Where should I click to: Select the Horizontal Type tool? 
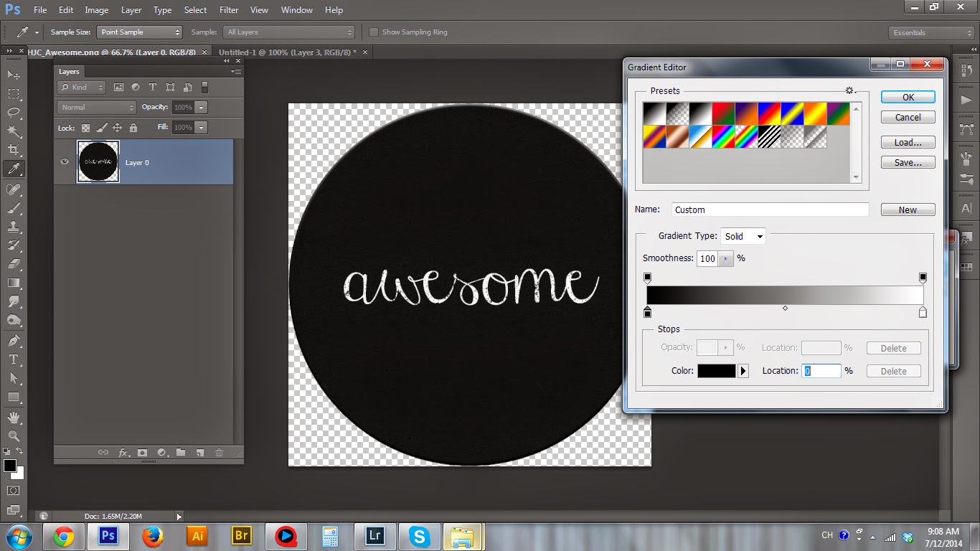pos(14,359)
